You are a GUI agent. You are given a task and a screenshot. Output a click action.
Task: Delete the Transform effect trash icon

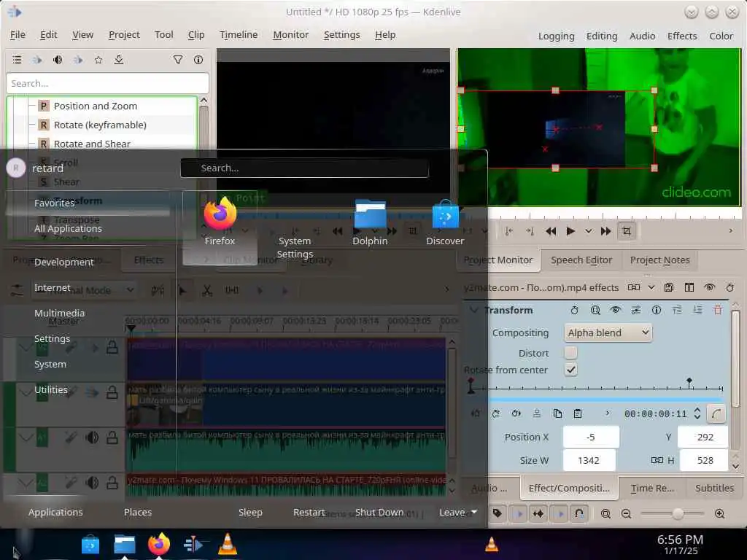pyautogui.click(x=718, y=310)
